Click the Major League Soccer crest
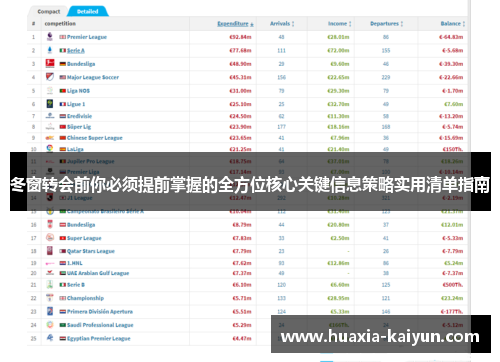 pyautogui.click(x=50, y=77)
